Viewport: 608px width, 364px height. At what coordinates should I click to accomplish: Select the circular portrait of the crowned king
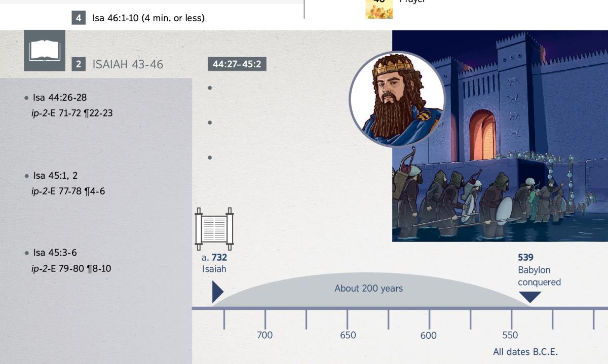[x=397, y=99]
